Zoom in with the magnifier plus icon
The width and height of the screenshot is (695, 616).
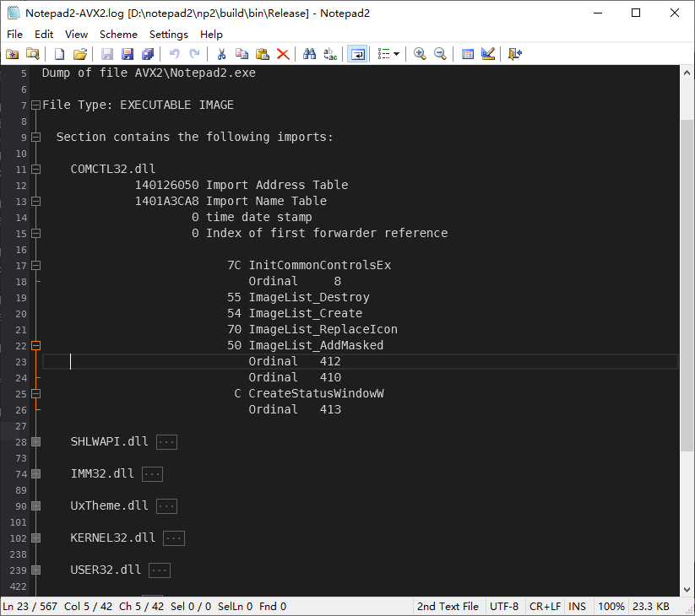420,53
